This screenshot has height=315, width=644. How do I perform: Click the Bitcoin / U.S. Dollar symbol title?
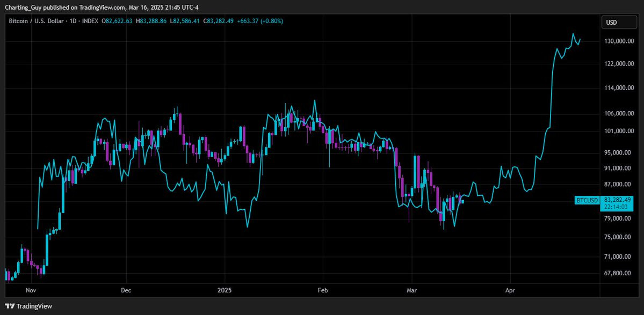36,20
